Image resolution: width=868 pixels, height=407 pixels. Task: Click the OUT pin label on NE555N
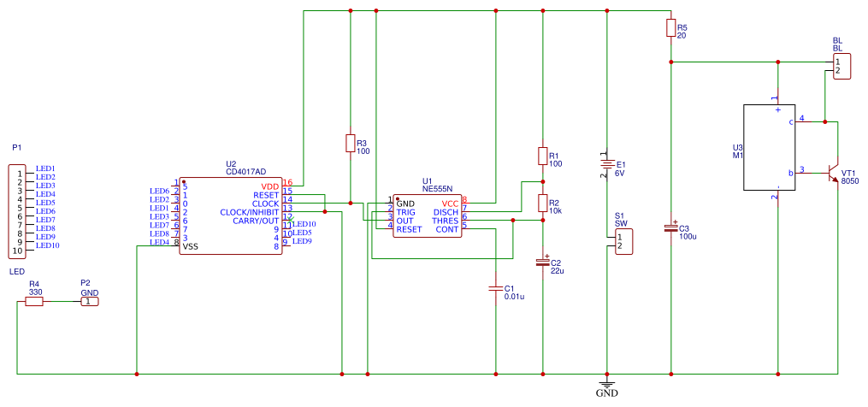point(404,221)
